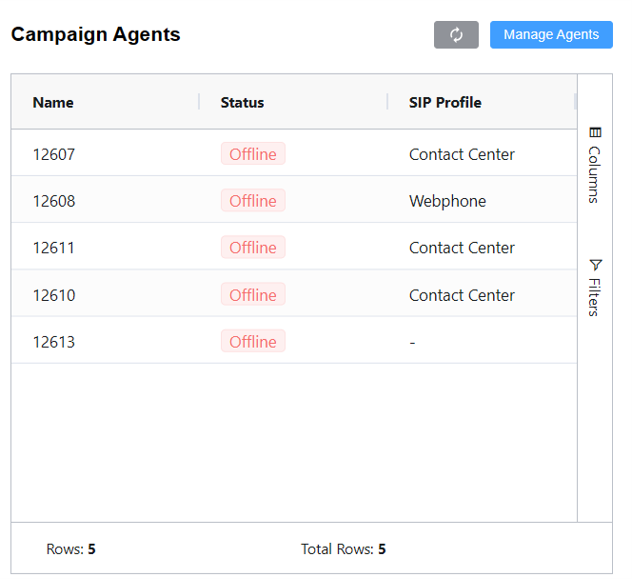
Task: Select agent 12607 row
Action: 54,154
